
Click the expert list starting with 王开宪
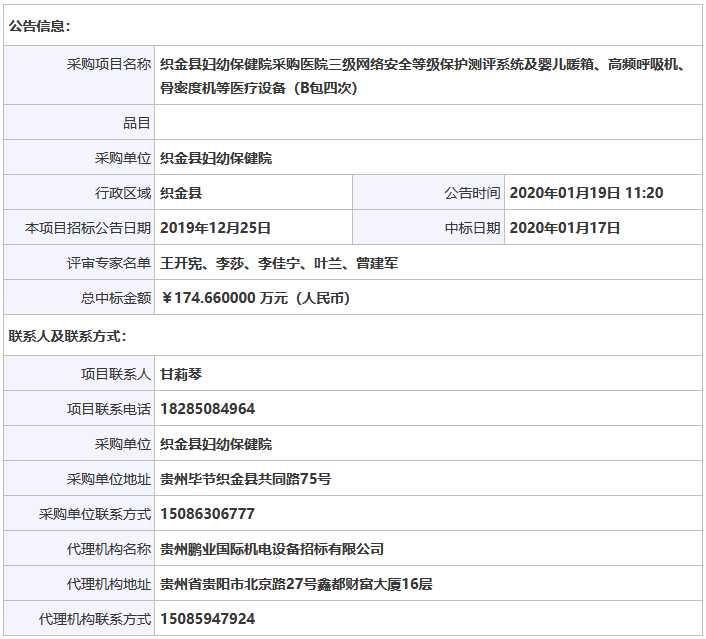(279, 263)
